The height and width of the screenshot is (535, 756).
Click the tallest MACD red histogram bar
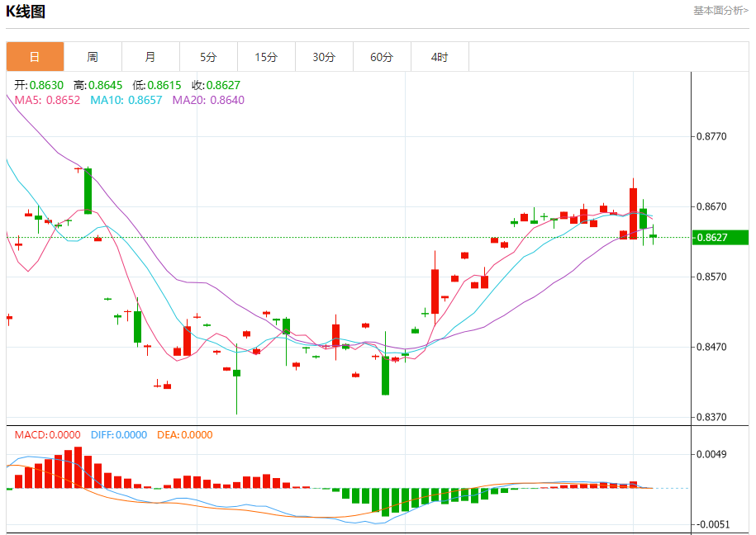(x=78, y=467)
